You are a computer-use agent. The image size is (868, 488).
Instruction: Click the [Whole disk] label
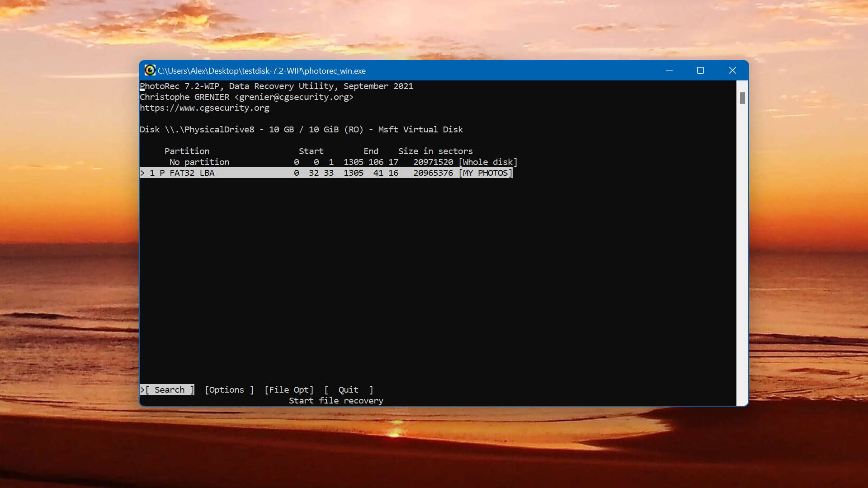coord(488,162)
